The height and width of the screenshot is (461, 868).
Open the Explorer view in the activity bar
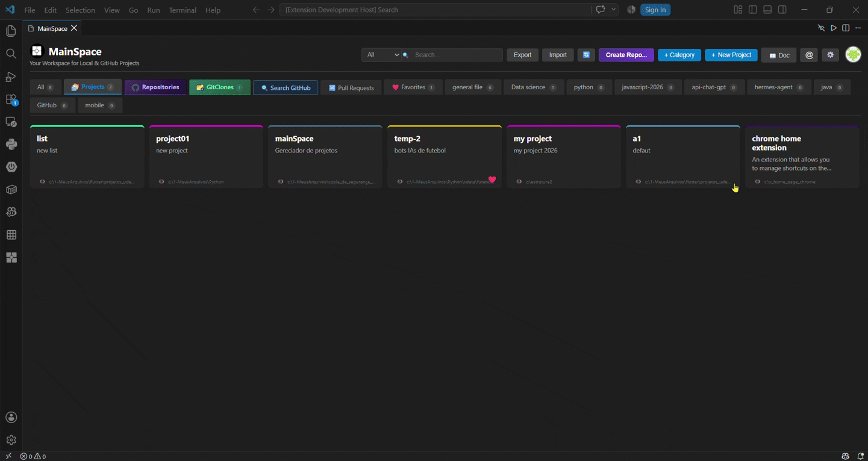(x=11, y=31)
